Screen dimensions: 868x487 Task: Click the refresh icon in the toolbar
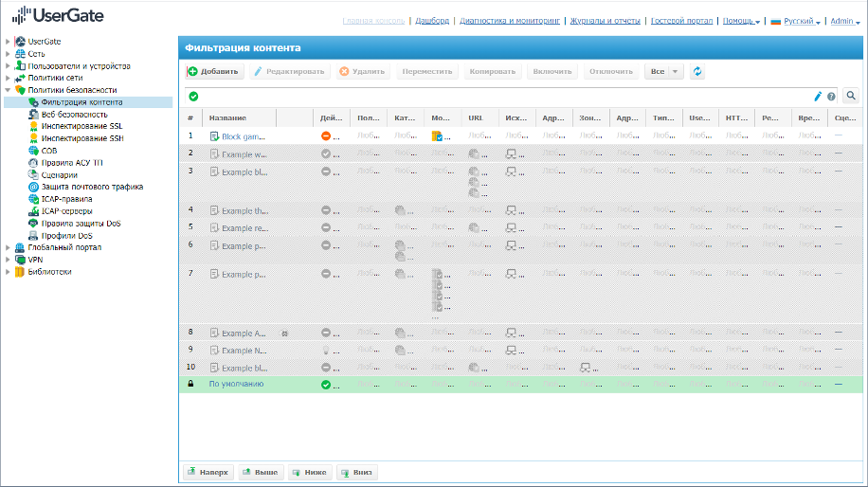[x=698, y=71]
